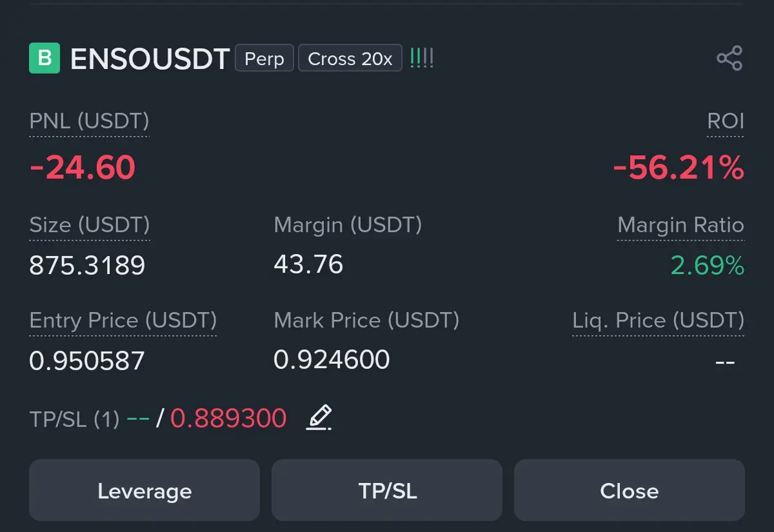This screenshot has height=532, width=774.
Task: Tap the Perp contract tag
Action: click(x=264, y=59)
